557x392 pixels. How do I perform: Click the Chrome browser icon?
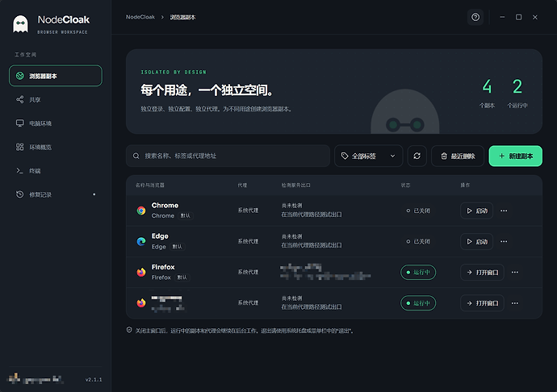(141, 211)
